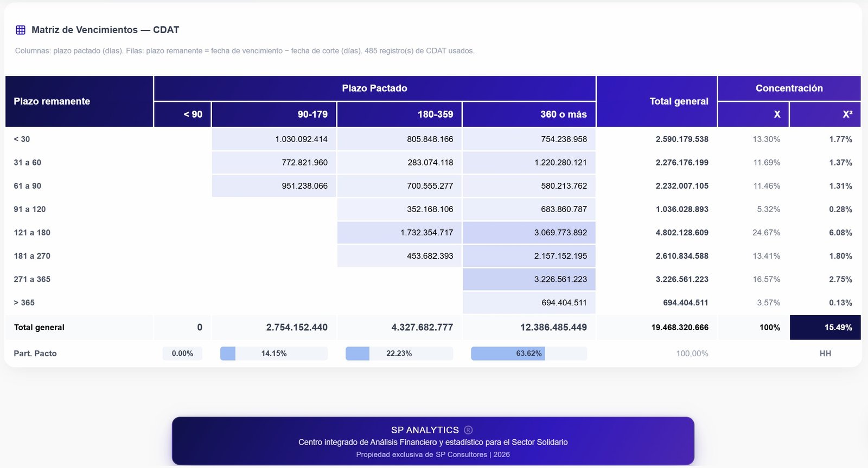The width and height of the screenshot is (868, 468).
Task: Click the X² column header
Action: tap(825, 114)
